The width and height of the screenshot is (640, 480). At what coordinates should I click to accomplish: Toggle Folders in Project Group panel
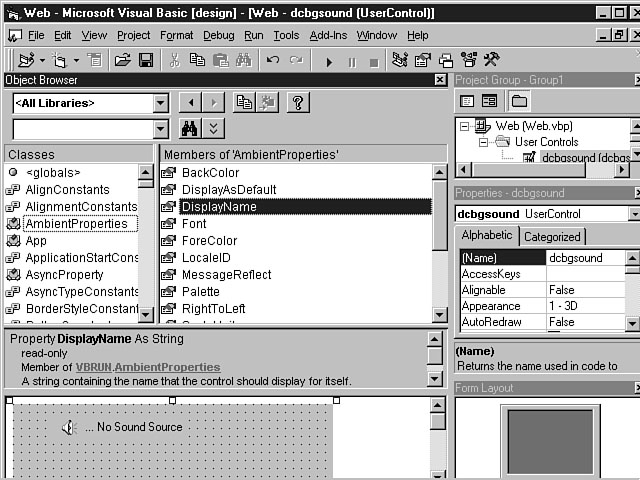coord(518,101)
